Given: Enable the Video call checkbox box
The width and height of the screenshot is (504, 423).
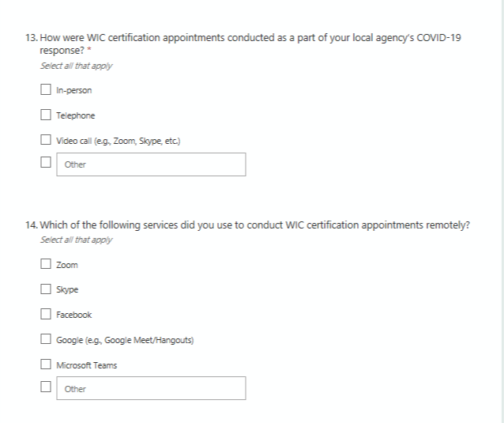Looking at the screenshot, I should [x=46, y=141].
